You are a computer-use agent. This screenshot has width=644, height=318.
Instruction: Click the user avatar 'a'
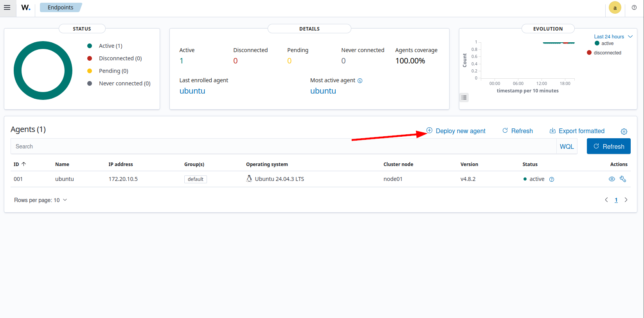[615, 8]
